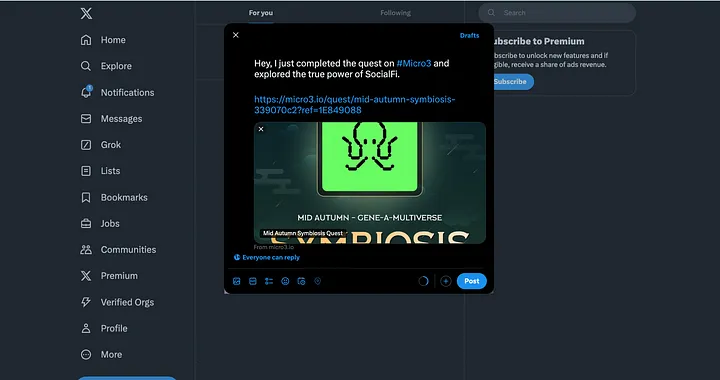Click the character count progress ring
This screenshot has height=380, width=720.
coord(423,281)
